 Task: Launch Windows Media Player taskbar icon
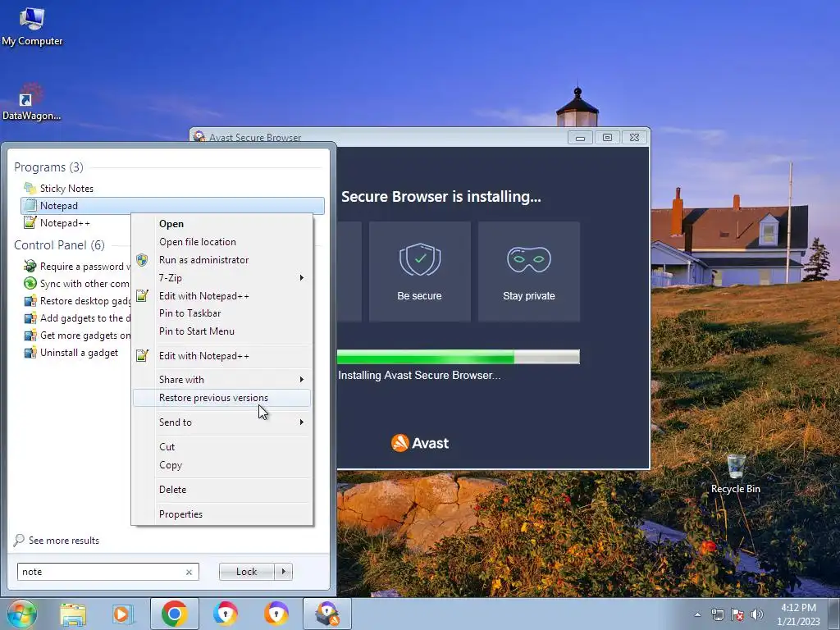coord(123,614)
